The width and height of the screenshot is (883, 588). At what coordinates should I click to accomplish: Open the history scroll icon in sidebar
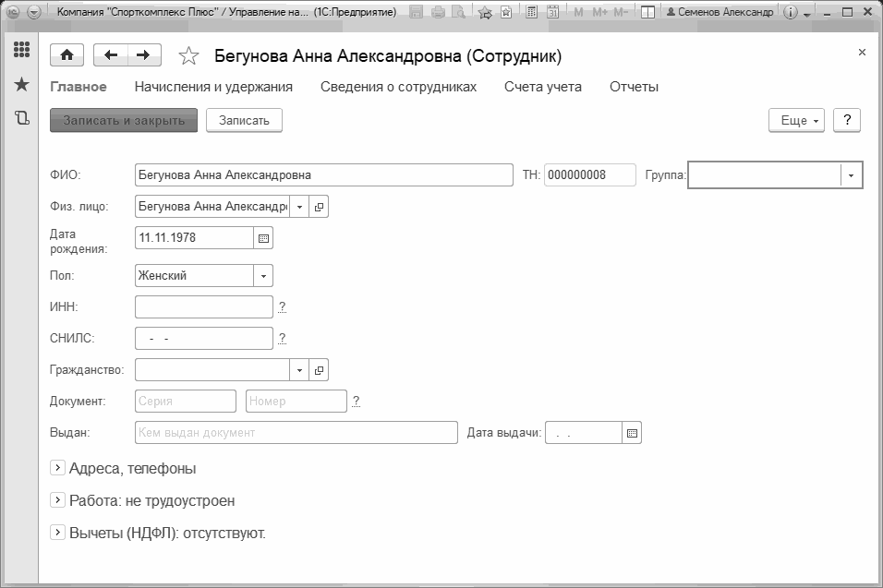(x=21, y=117)
